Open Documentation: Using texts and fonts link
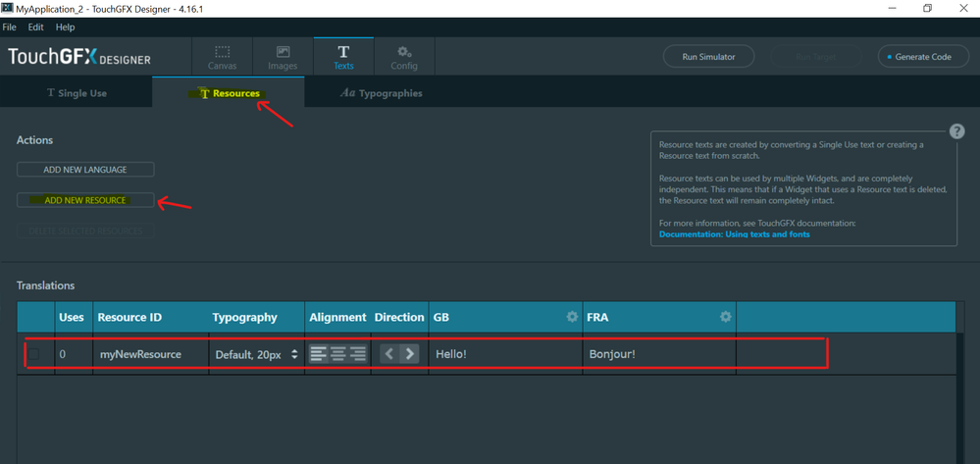The height and width of the screenshot is (464, 980). pos(735,234)
